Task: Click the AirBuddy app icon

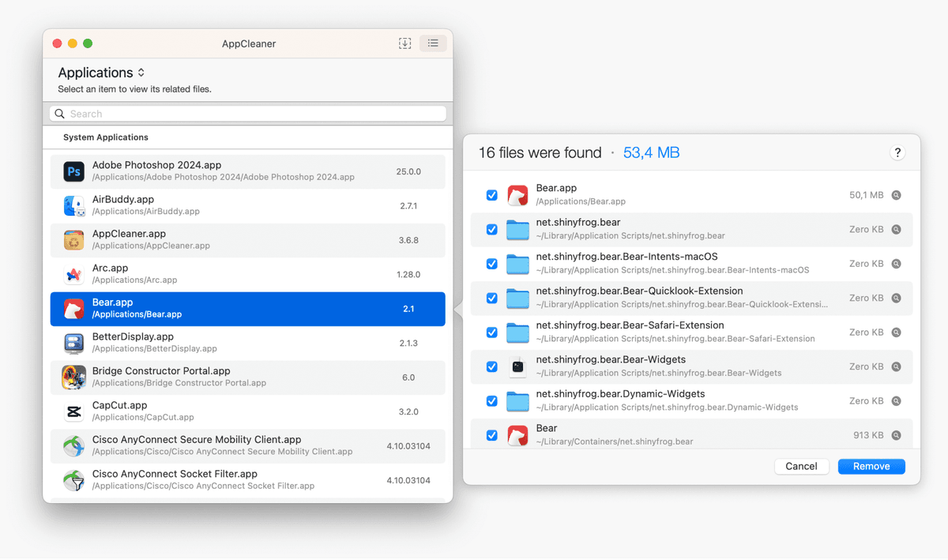Action: 74,206
